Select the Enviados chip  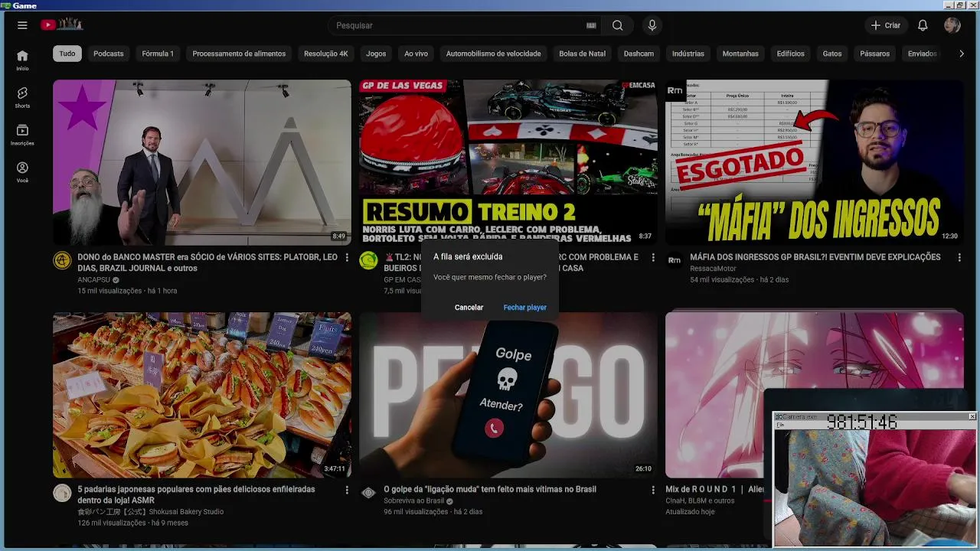[x=922, y=54]
